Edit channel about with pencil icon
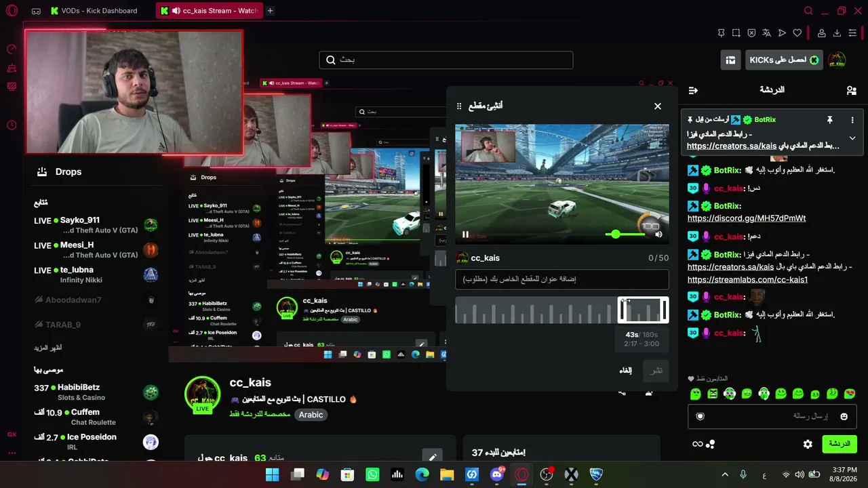 pyautogui.click(x=432, y=457)
